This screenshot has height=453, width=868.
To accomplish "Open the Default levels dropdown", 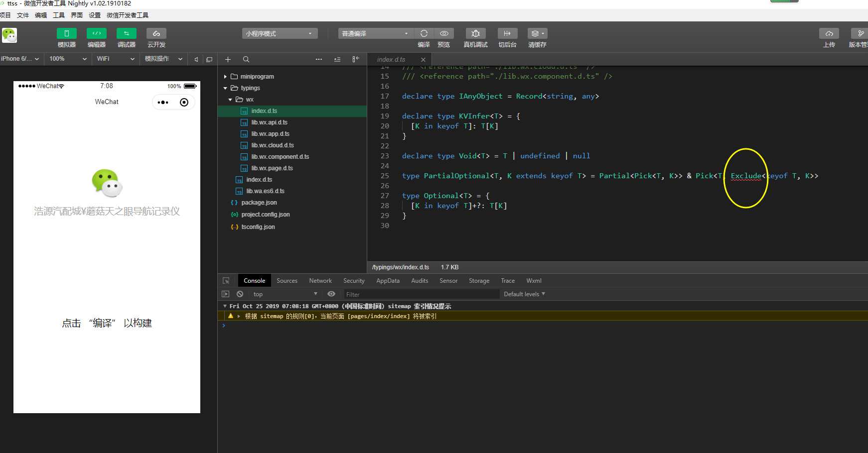I will (x=524, y=294).
